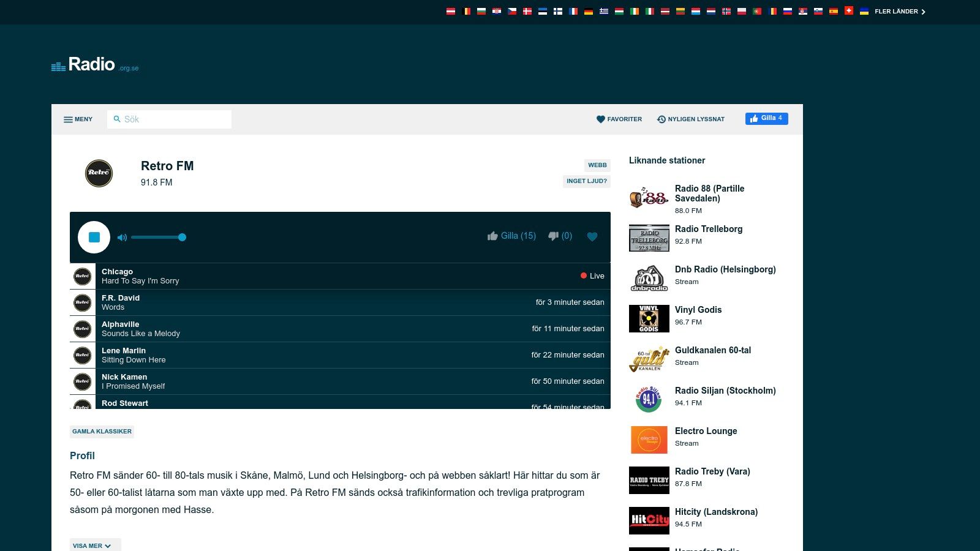The image size is (980, 551).
Task: Switch to Poland via its flag
Action: click(x=742, y=11)
